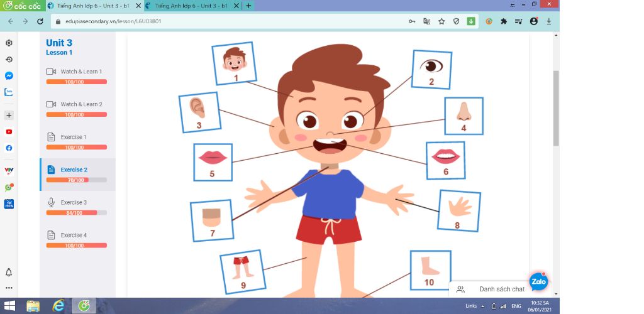644x314 pixels.
Task: Add a new sidebar shortcut
Action: pyautogui.click(x=9, y=116)
